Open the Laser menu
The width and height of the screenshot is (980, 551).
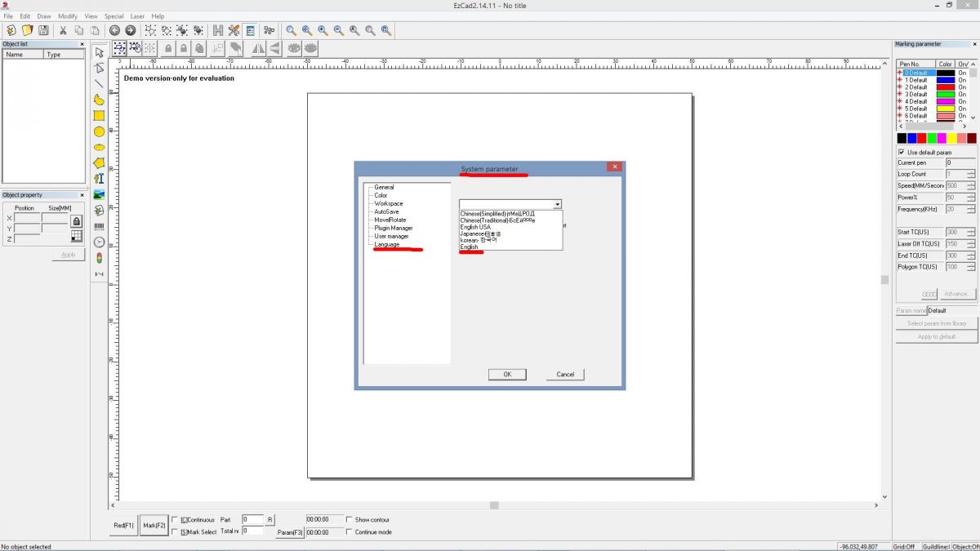tap(137, 16)
